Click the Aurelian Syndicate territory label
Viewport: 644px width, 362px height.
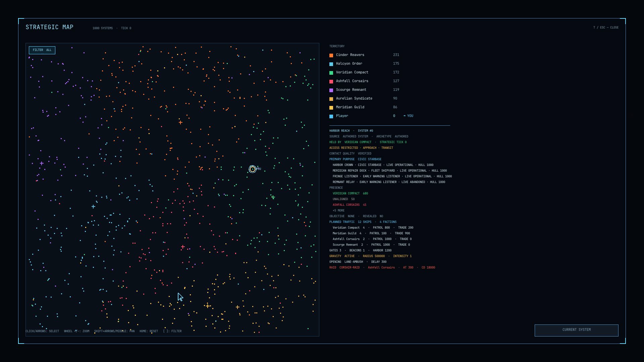click(354, 99)
